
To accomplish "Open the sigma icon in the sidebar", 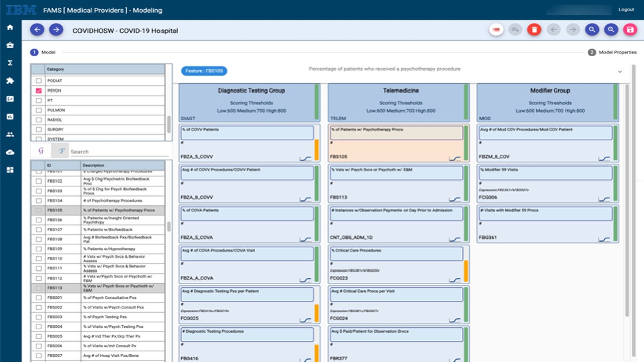I will (x=10, y=63).
